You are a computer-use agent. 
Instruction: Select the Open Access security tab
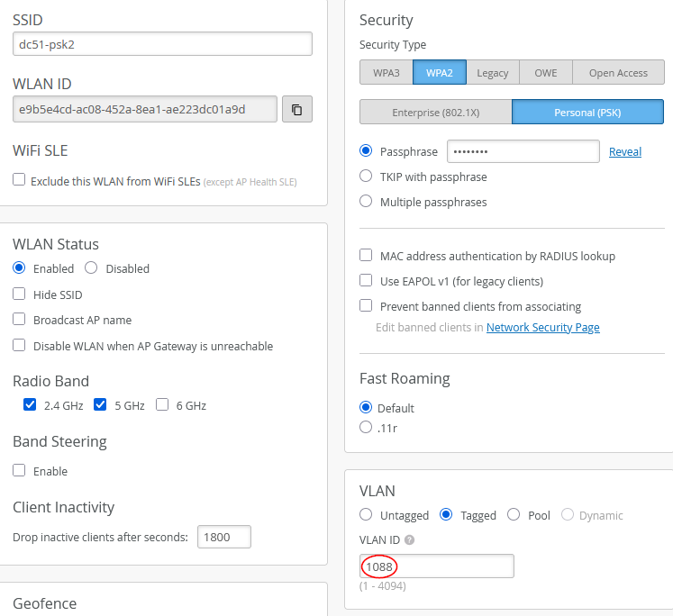(x=618, y=73)
